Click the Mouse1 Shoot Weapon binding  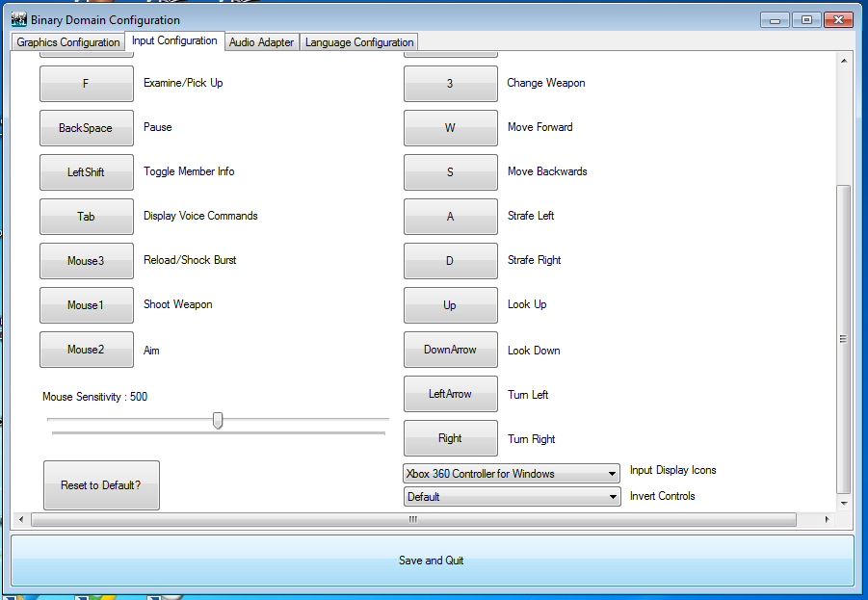coord(86,305)
